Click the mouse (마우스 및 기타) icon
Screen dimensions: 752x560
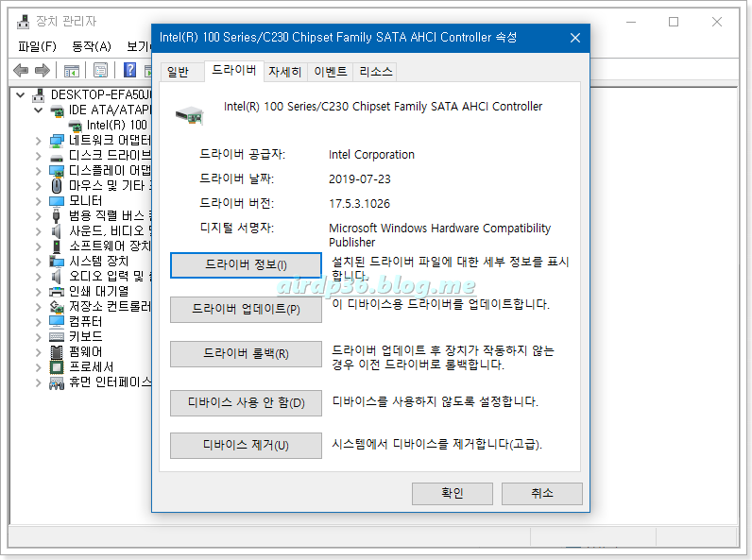point(57,185)
